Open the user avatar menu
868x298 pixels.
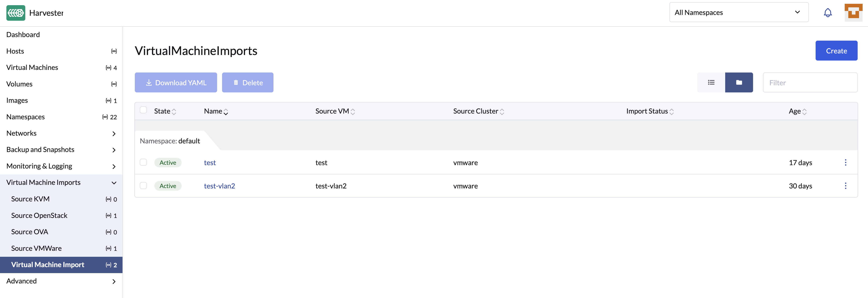point(853,13)
